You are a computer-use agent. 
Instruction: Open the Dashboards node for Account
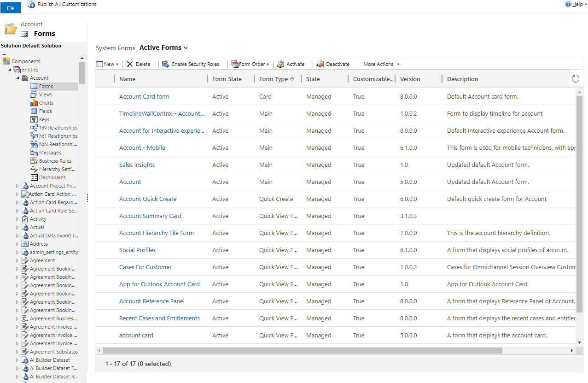coord(51,177)
